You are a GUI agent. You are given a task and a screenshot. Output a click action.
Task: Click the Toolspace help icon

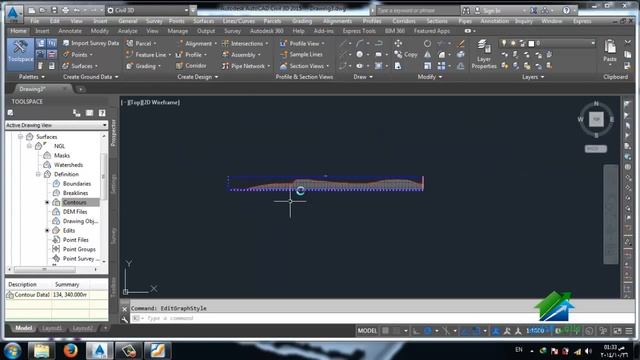(x=102, y=113)
